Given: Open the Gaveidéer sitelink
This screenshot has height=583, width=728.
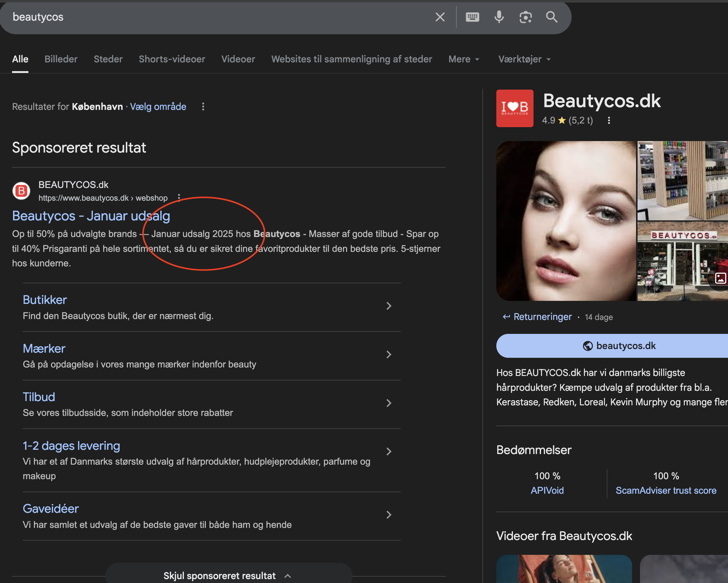Looking at the screenshot, I should (x=51, y=509).
